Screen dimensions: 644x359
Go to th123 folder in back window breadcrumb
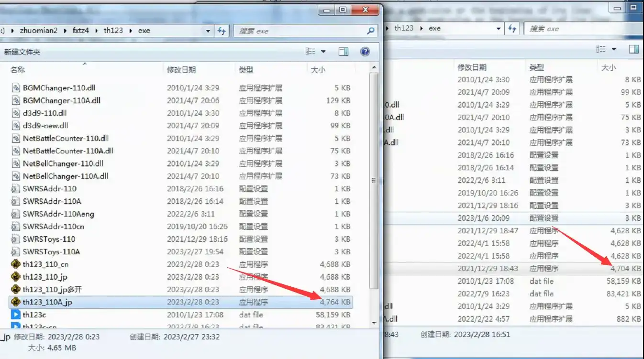coord(404,28)
